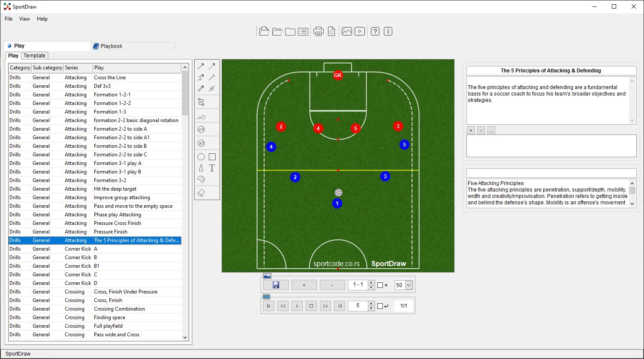644x359 pixels.
Task: Click the small - button under description
Action: click(481, 130)
